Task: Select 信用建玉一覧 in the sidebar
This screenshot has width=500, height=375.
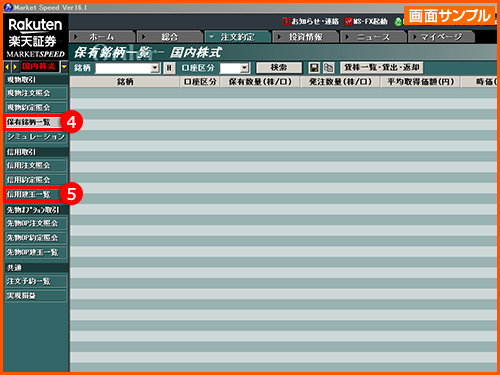Action: tap(33, 194)
